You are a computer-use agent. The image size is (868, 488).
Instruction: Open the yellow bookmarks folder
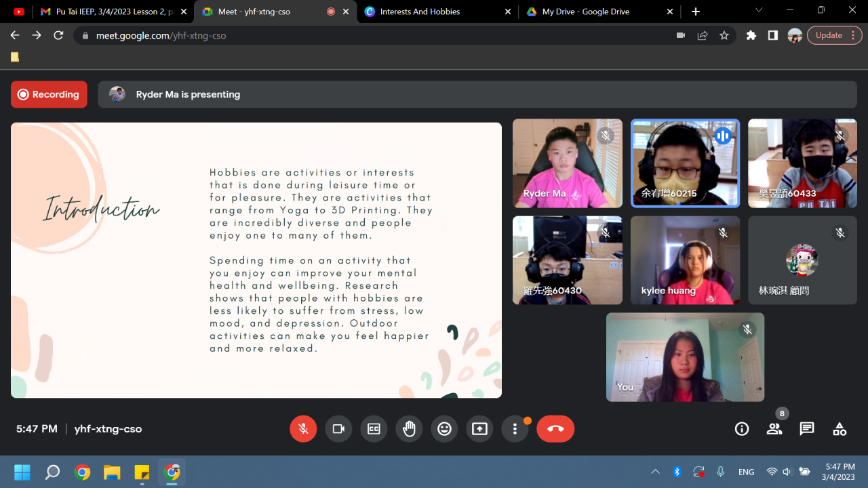[x=15, y=58]
